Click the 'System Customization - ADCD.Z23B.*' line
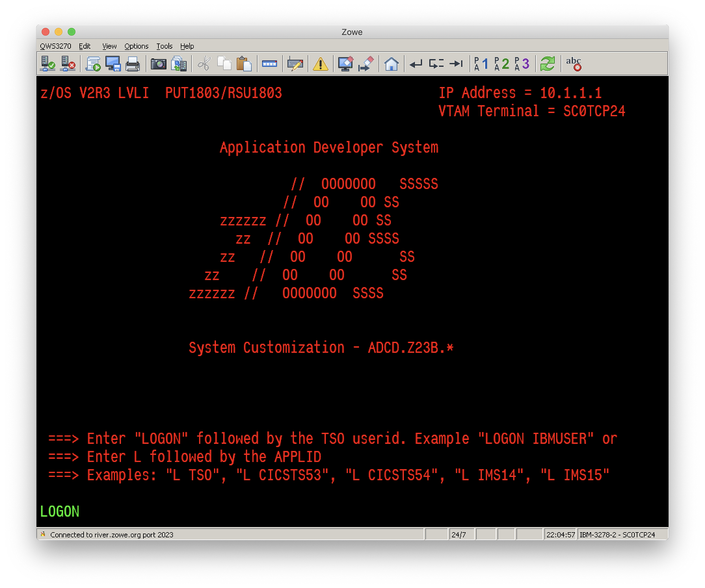The height and width of the screenshot is (588, 705). tap(321, 348)
